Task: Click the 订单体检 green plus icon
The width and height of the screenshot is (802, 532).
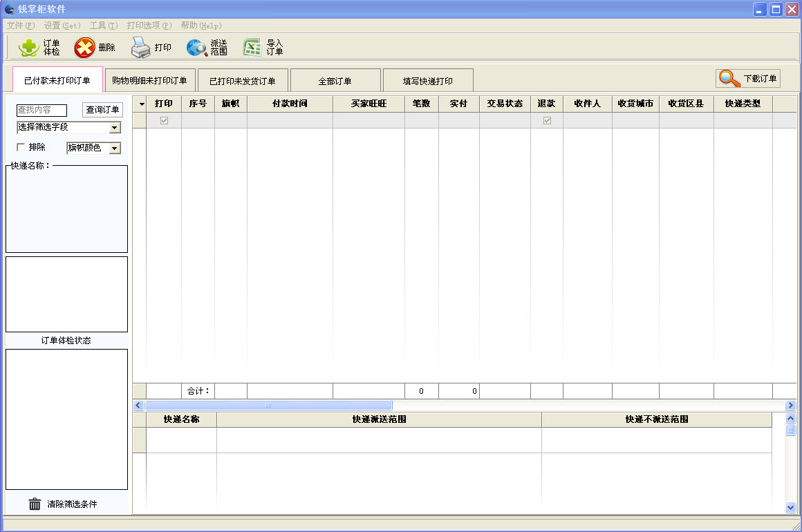Action: (28, 48)
